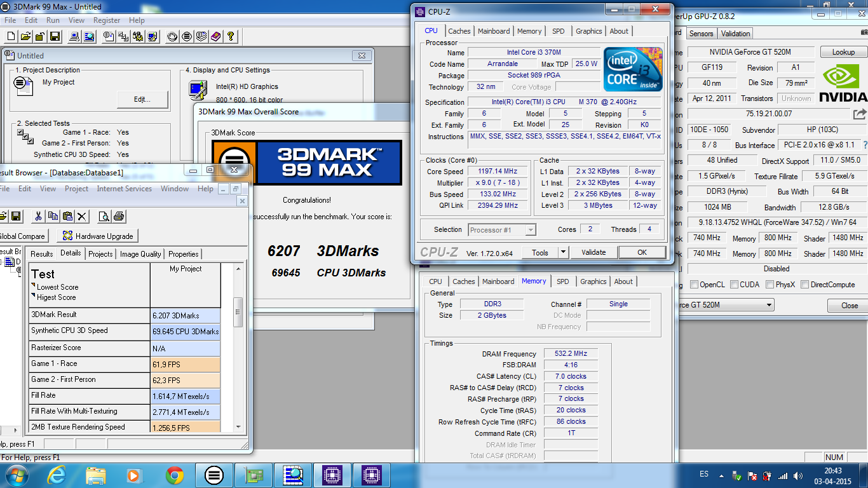Open Google Chrome from the taskbar
Screen dimensions: 868x488
(175, 475)
